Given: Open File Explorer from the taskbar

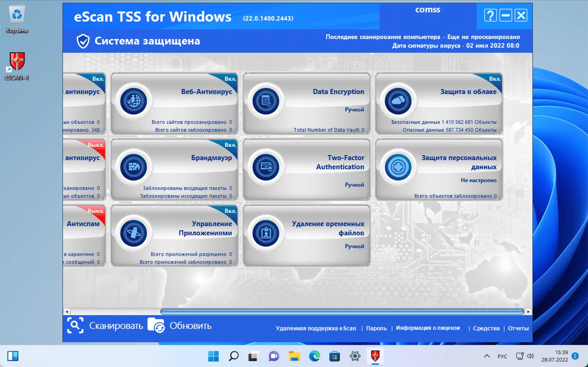Looking at the screenshot, I should [294, 356].
